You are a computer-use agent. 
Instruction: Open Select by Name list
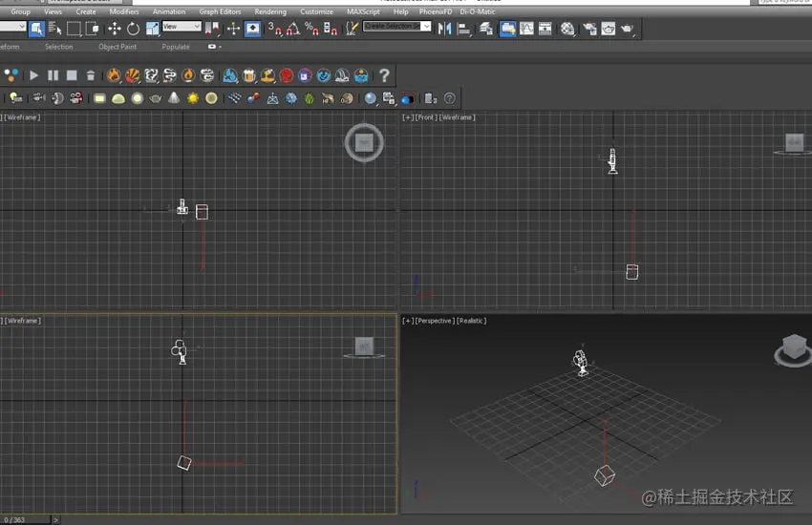click(x=53, y=29)
